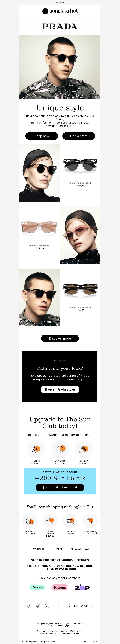The image size is (120, 644).
Task: Open the Instagram icon link
Action: pos(47,605)
